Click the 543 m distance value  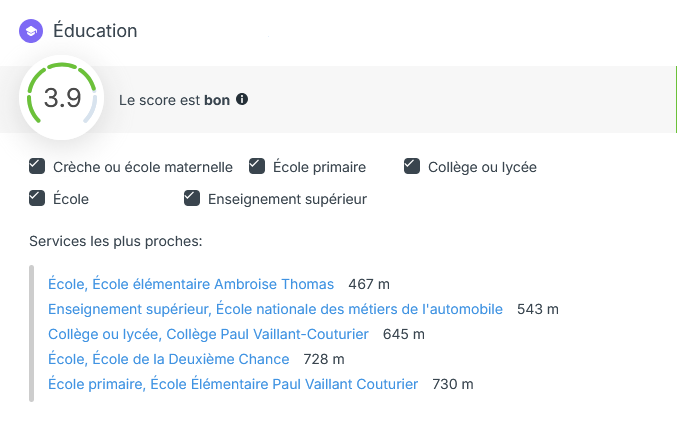pyautogui.click(x=538, y=310)
